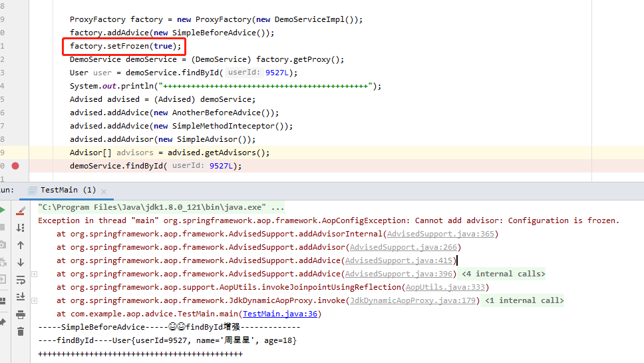Screen dimensions: 644x363
Task: Open link AdvisedSupport.java:365
Action: click(x=440, y=234)
